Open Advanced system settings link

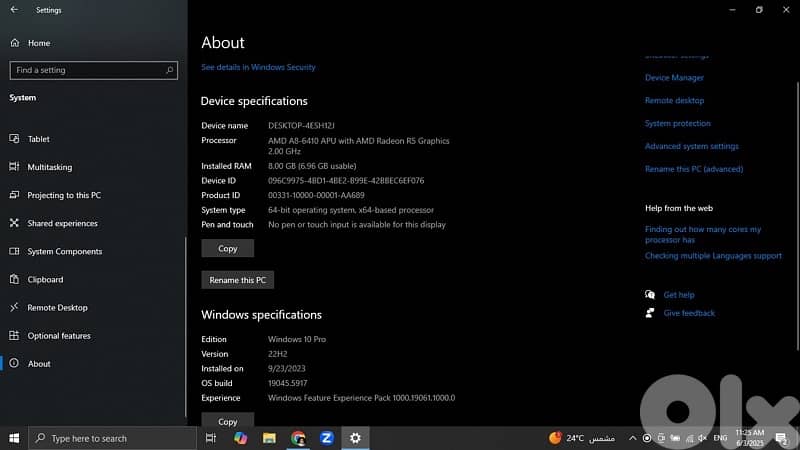(x=691, y=146)
